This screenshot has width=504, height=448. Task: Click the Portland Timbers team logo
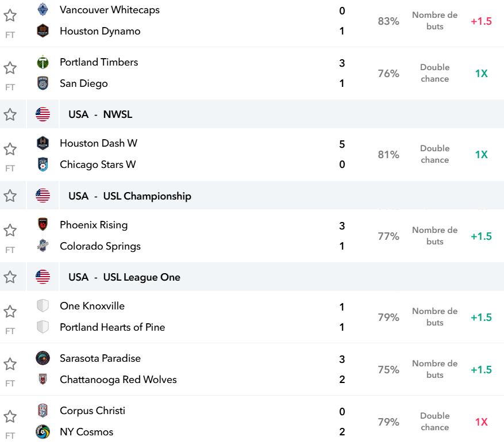tap(43, 62)
